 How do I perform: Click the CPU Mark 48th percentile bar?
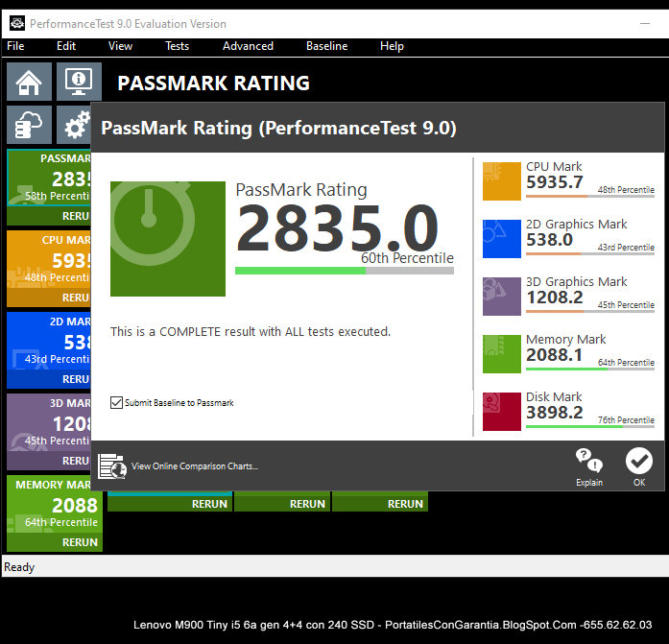click(x=590, y=196)
